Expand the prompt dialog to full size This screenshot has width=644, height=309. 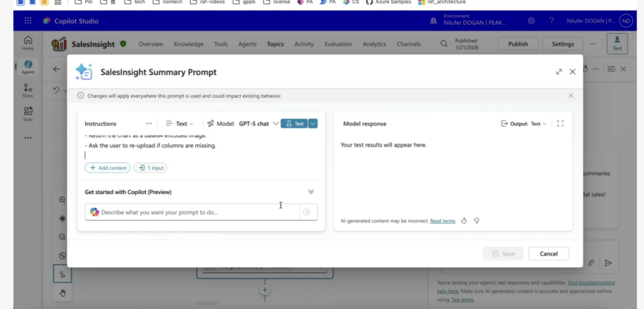click(558, 72)
